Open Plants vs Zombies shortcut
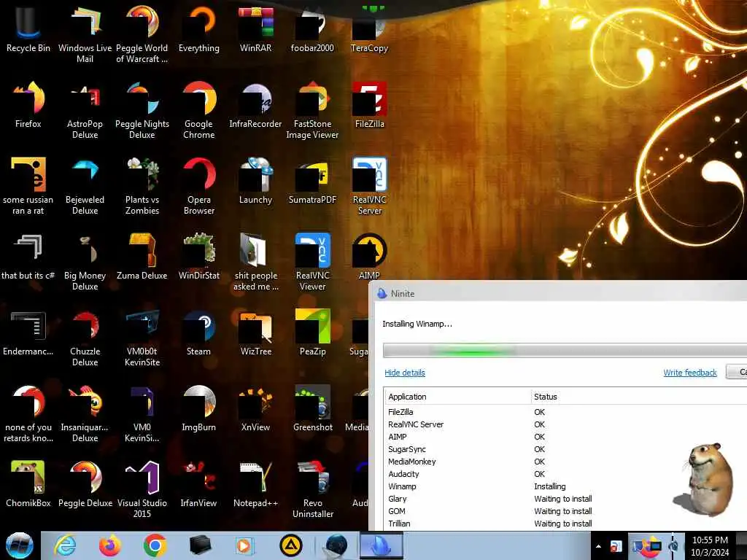Viewport: 747px width, 560px height. [142, 186]
